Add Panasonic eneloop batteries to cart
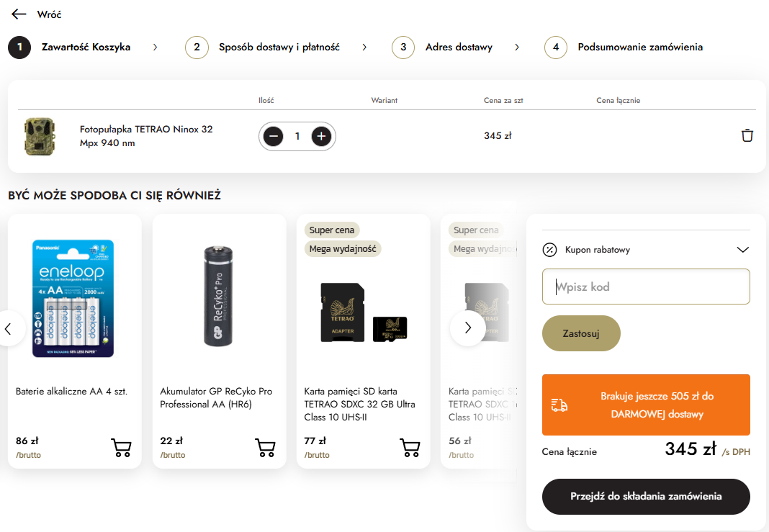The image size is (769, 532). point(122,448)
